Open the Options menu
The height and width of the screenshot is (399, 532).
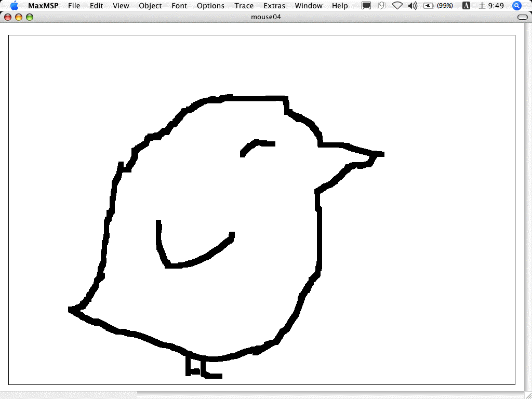pos(210,6)
